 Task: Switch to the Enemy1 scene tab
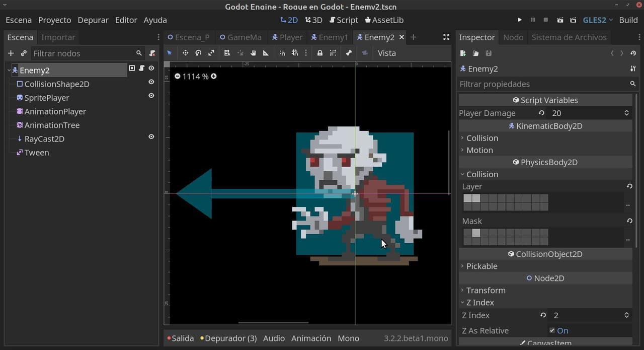[330, 37]
